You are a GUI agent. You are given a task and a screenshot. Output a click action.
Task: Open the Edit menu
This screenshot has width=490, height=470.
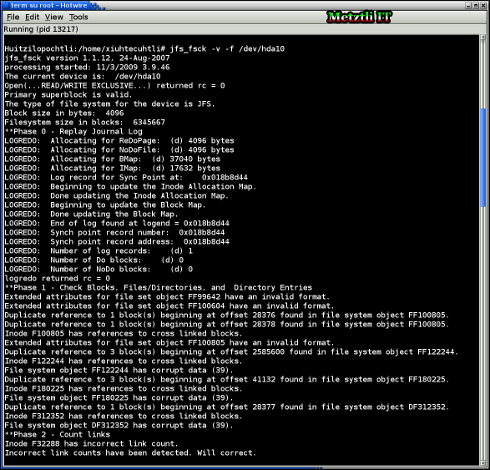coord(32,17)
